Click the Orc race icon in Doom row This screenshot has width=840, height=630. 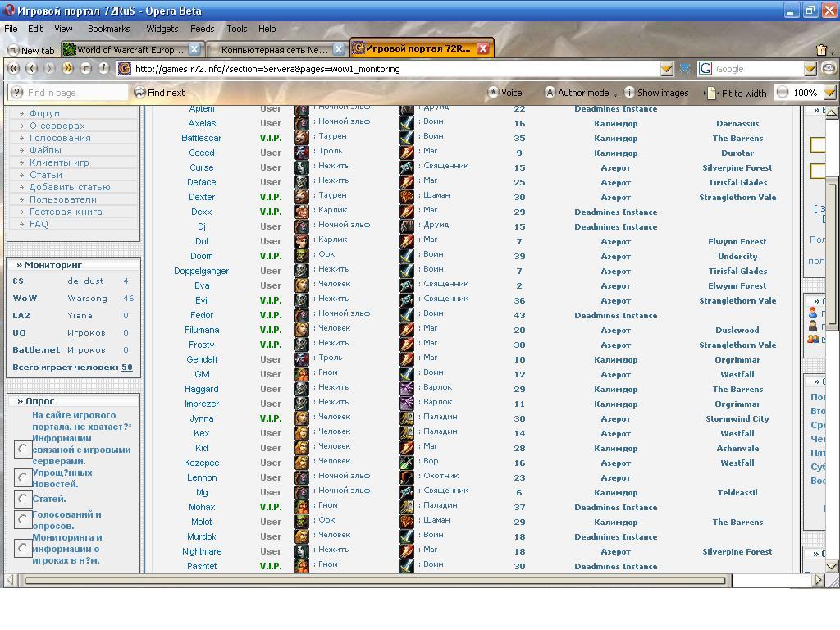point(302,256)
